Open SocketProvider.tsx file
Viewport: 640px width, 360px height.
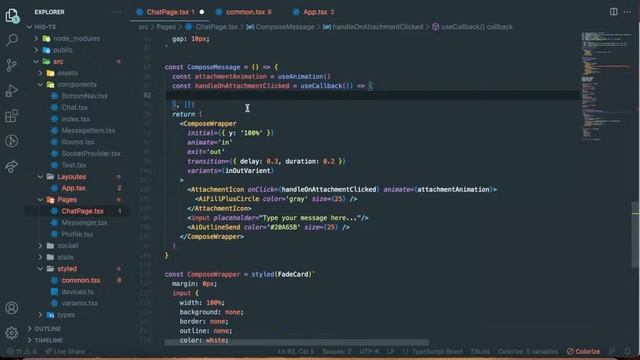[x=91, y=153]
